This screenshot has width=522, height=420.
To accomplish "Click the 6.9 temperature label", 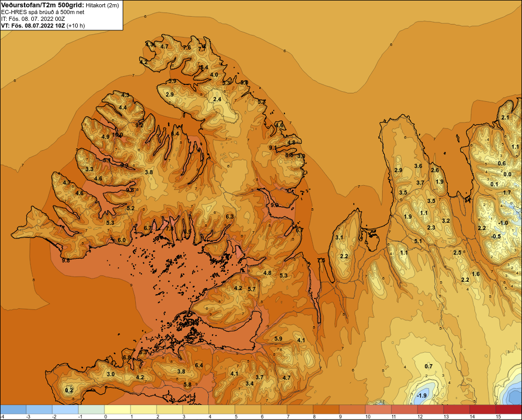I will click(x=187, y=231).
